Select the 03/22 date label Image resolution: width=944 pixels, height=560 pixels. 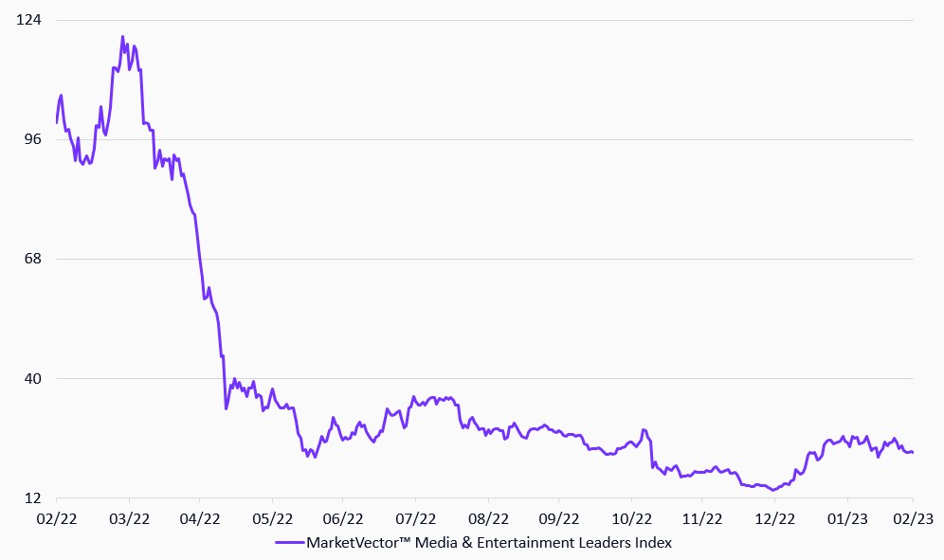click(129, 518)
